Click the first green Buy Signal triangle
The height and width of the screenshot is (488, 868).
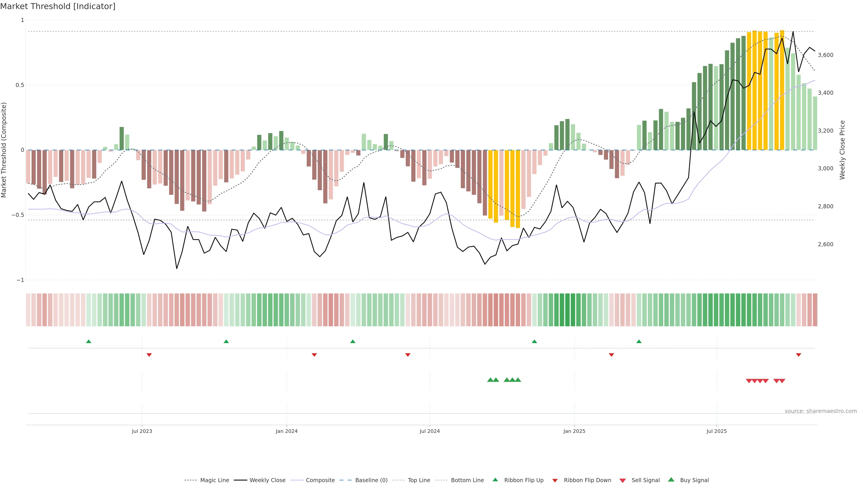pyautogui.click(x=490, y=380)
